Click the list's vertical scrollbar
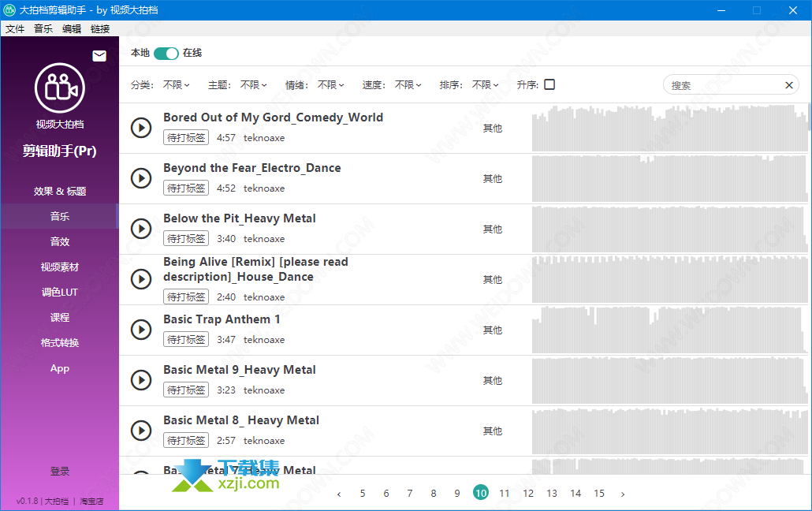This screenshot has width=812, height=511. pyautogui.click(x=810, y=117)
